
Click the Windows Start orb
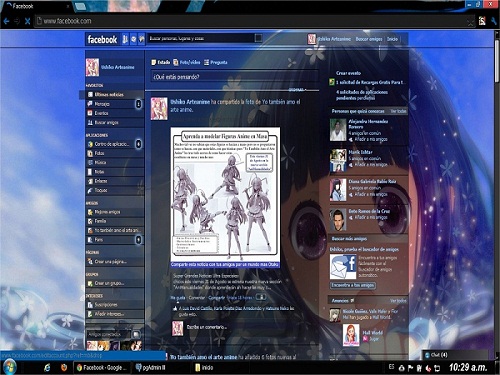point(10,367)
